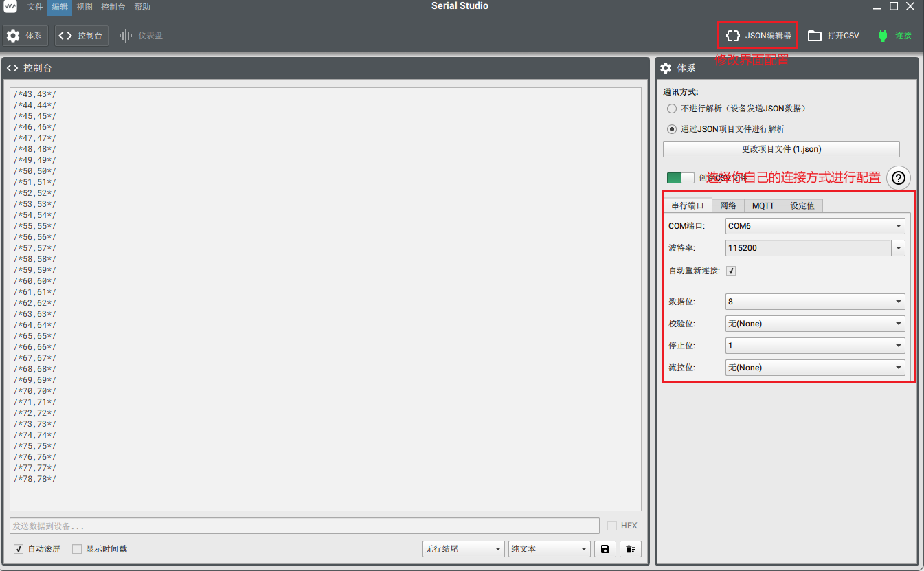Click console line /*60,60*/
Image resolution: width=924 pixels, height=571 pixels.
click(35, 281)
